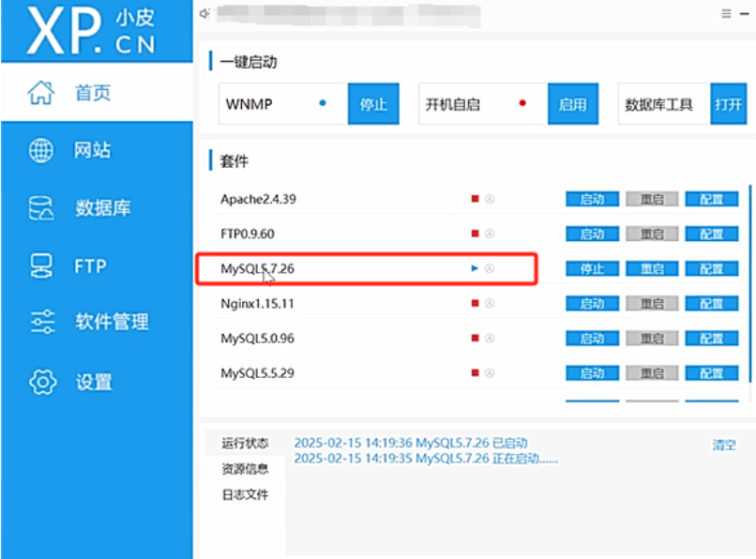
Task: Open 软件管理 software management
Action: point(112,322)
